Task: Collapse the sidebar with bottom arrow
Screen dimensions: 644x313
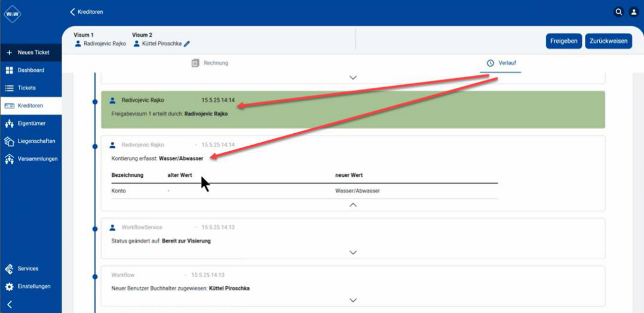Action: (x=10, y=305)
